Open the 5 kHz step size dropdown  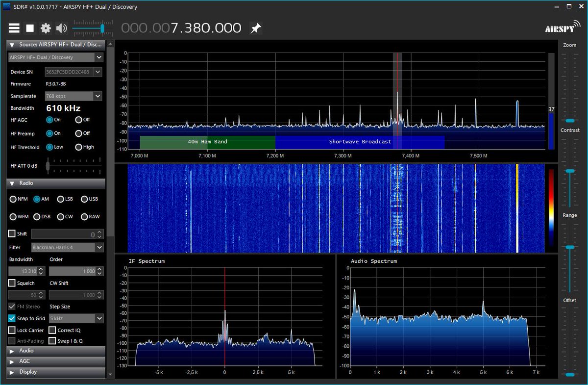(76, 318)
